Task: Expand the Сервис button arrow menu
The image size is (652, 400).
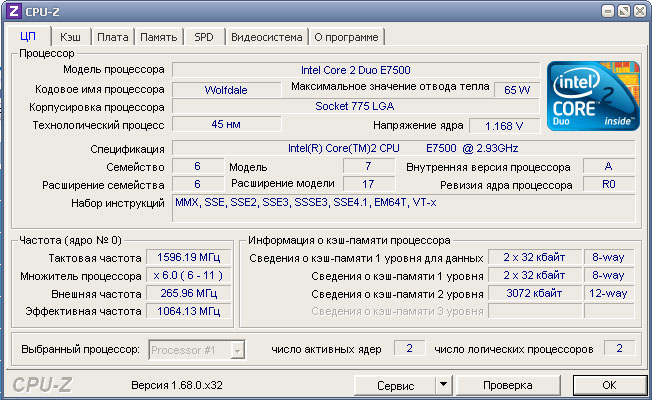Action: click(x=444, y=385)
